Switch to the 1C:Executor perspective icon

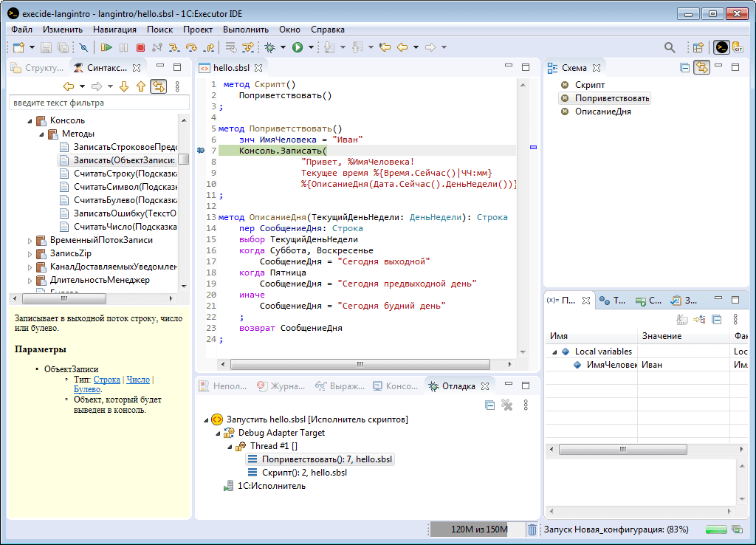click(x=721, y=47)
